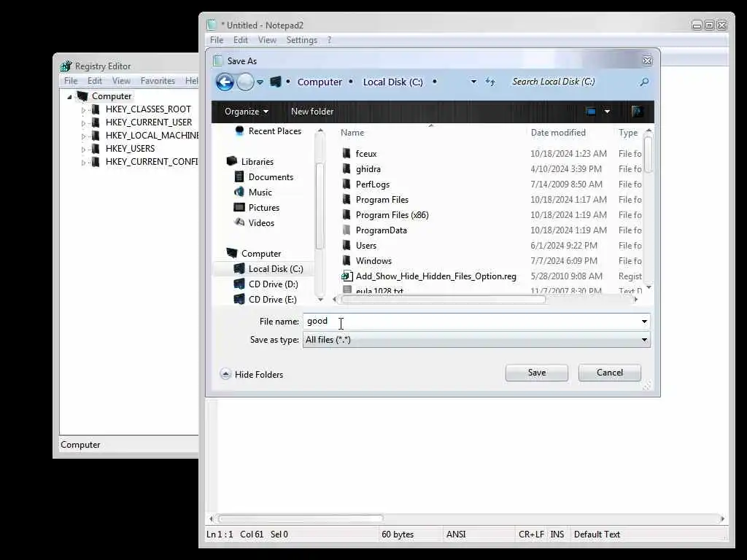Click the Forward arrow in Save As
Screen dimensions: 747x560
[245, 82]
